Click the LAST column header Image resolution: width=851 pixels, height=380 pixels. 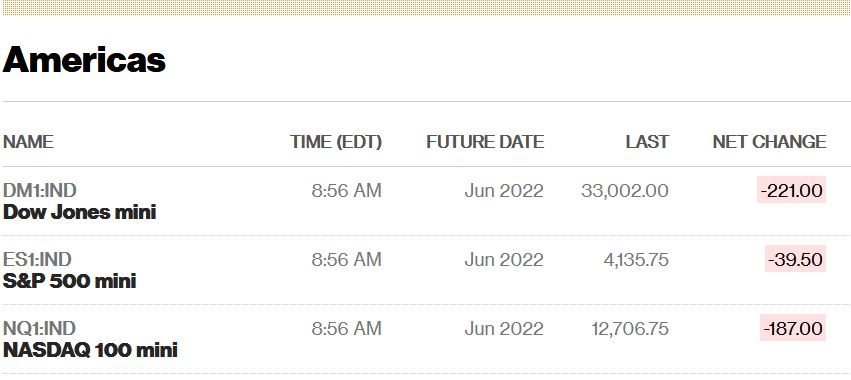(x=647, y=142)
